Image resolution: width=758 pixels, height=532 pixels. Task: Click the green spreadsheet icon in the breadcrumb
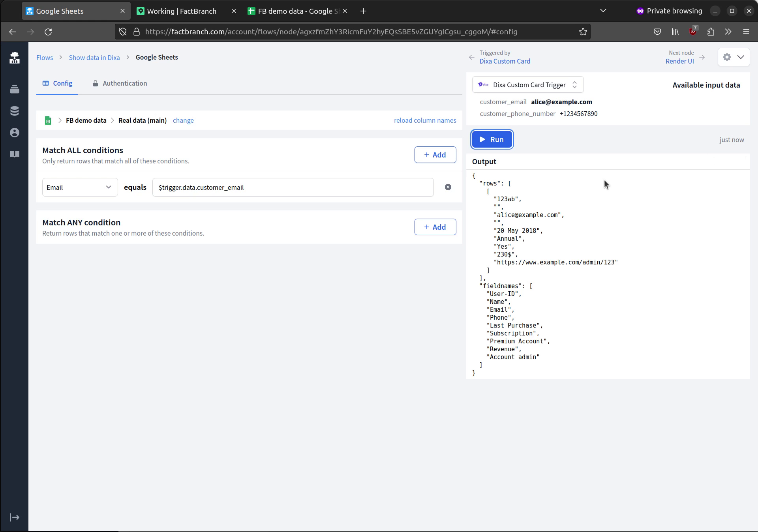(x=48, y=120)
